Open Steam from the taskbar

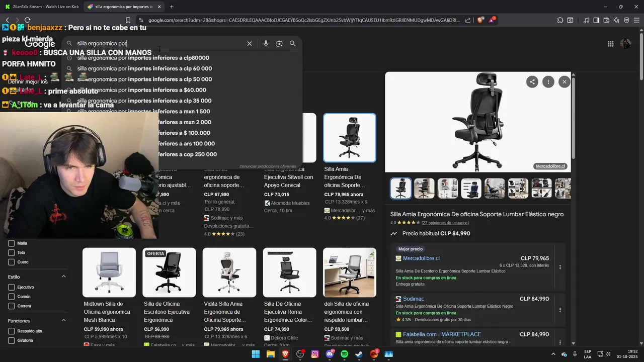(x=359, y=354)
